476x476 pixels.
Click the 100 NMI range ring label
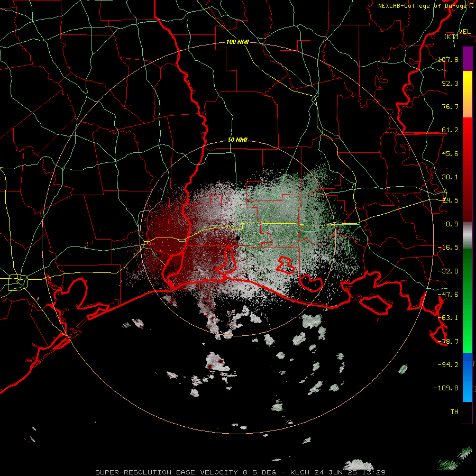pyautogui.click(x=237, y=42)
